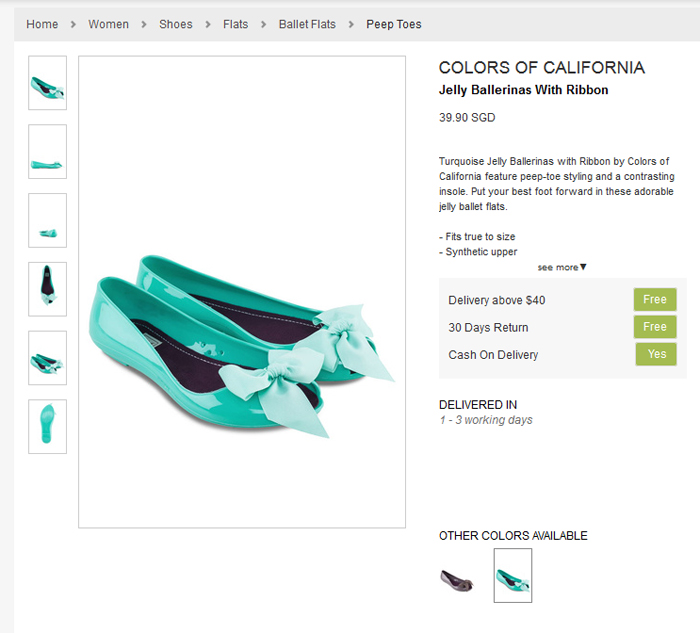Viewport: 700px width, 633px height.
Task: Open the Women breadcrumb link
Action: [108, 24]
